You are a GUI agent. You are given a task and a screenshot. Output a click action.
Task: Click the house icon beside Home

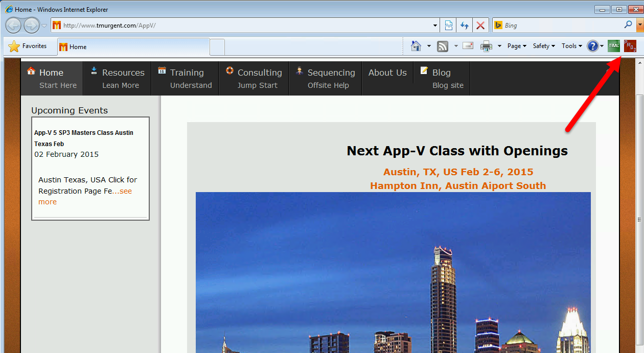point(31,70)
